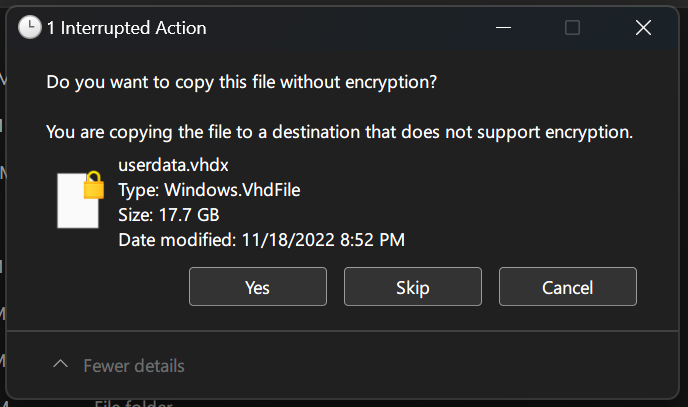The height and width of the screenshot is (407, 688).
Task: Cancel the interrupted copy action
Action: (x=567, y=287)
